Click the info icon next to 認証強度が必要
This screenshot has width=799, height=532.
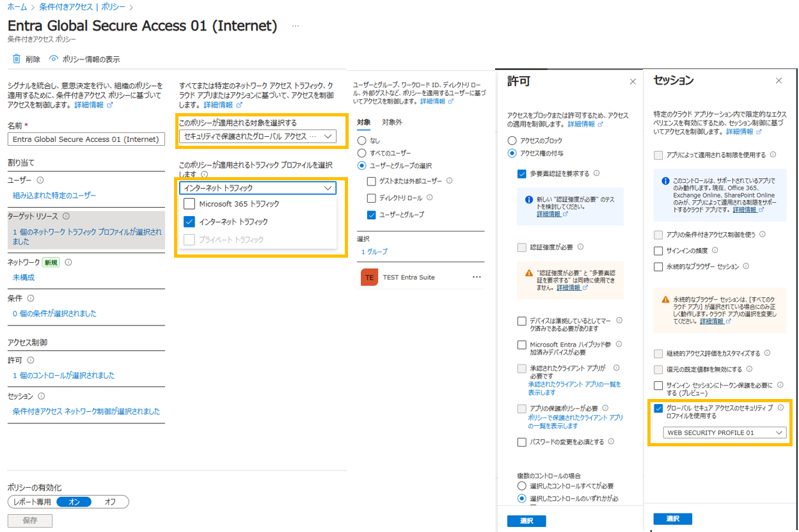tap(580, 246)
